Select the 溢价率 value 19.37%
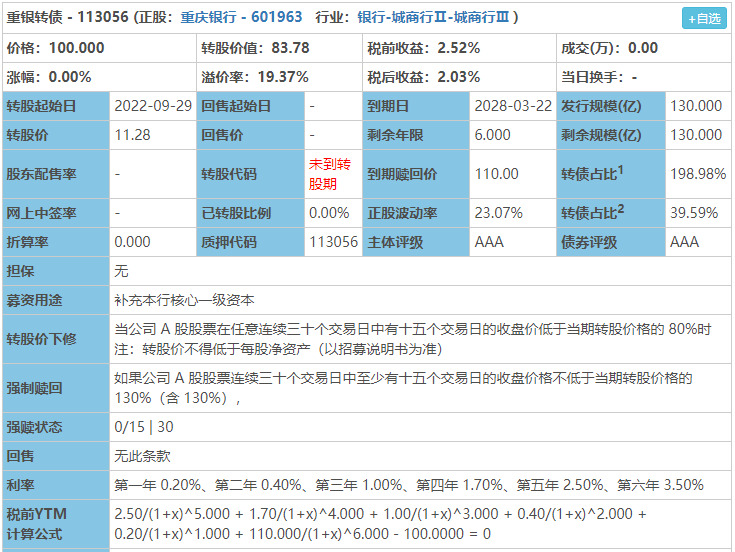This screenshot has height=552, width=735. pos(283,77)
